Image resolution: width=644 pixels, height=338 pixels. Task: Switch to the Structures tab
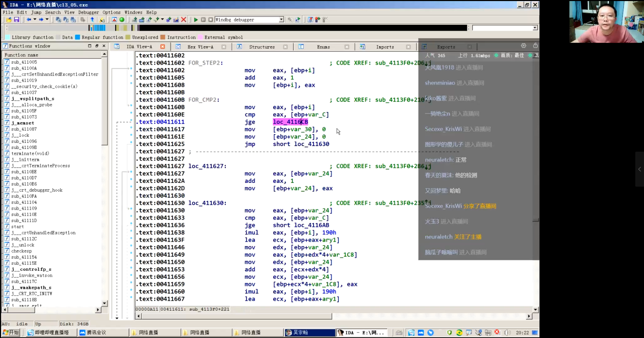[x=262, y=47]
